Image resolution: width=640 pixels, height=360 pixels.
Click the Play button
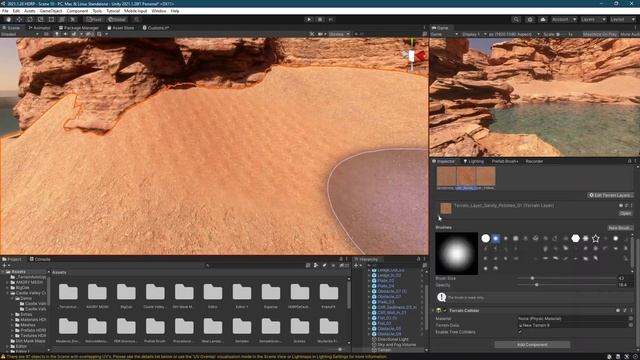pyautogui.click(x=309, y=20)
